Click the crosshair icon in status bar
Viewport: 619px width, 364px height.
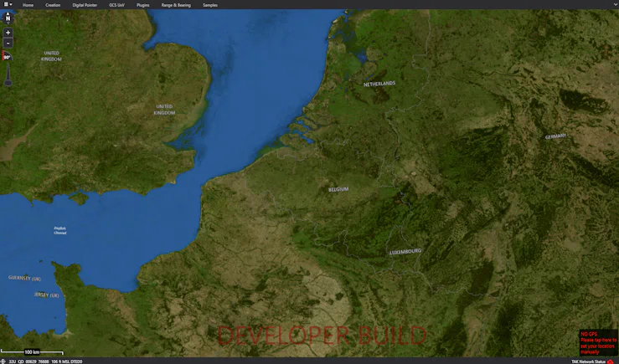click(3, 361)
